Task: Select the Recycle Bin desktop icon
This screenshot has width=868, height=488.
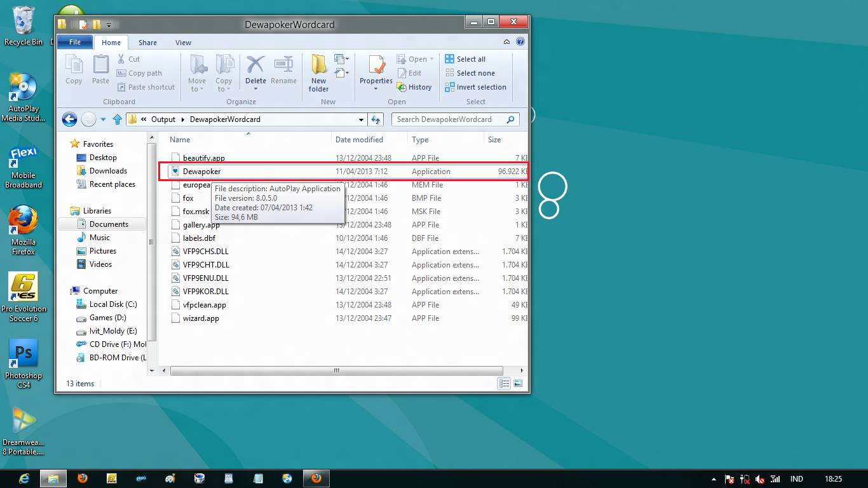Action: 24,26
